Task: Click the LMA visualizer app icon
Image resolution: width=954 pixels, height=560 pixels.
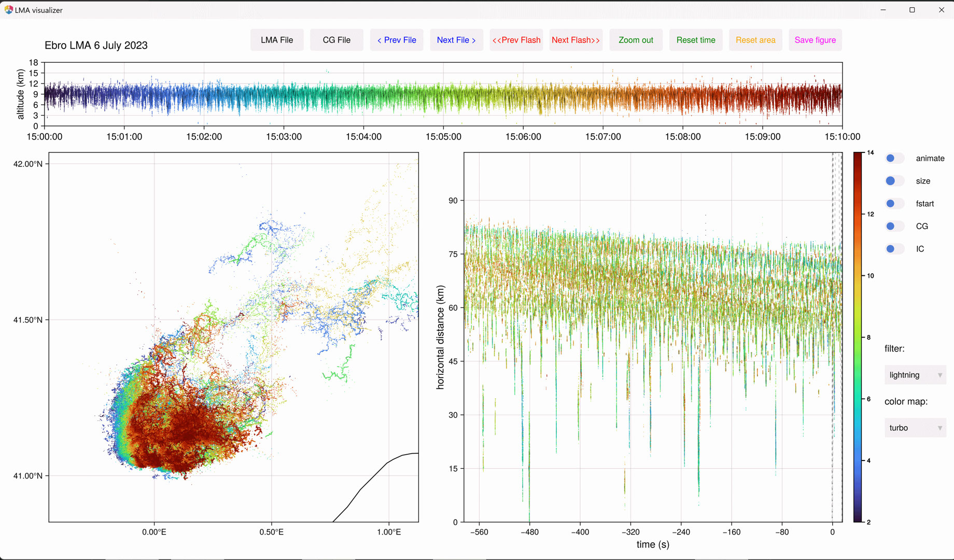Action: click(8, 10)
